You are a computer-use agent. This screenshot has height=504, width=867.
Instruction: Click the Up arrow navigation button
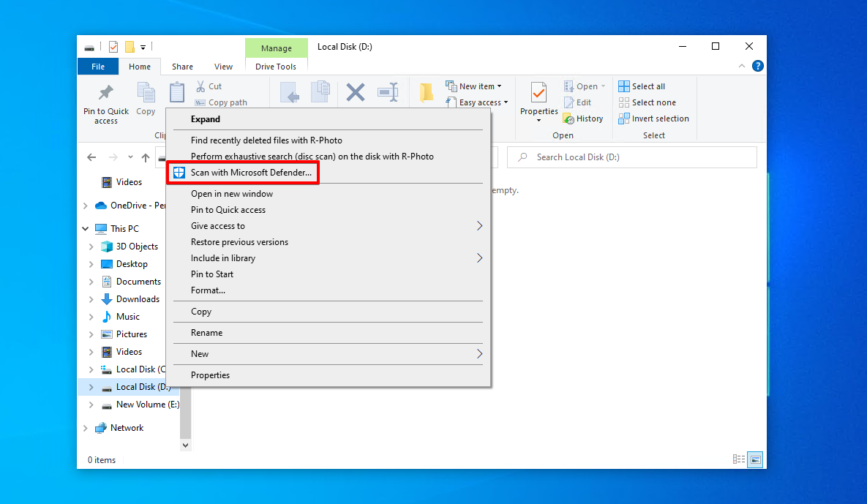point(146,157)
